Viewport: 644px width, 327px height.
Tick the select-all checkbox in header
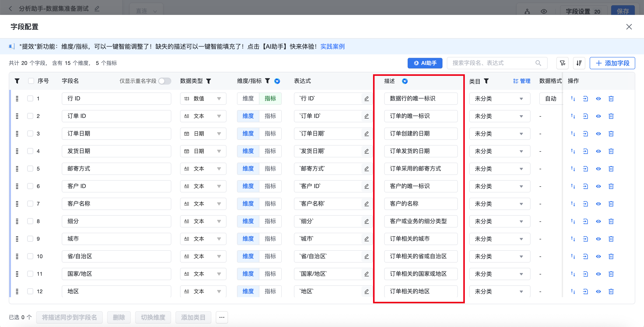31,81
